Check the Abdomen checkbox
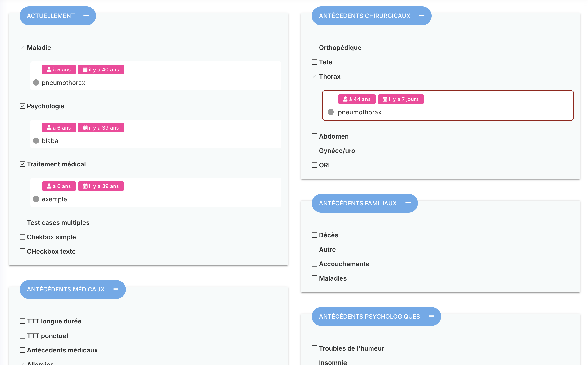 point(314,136)
